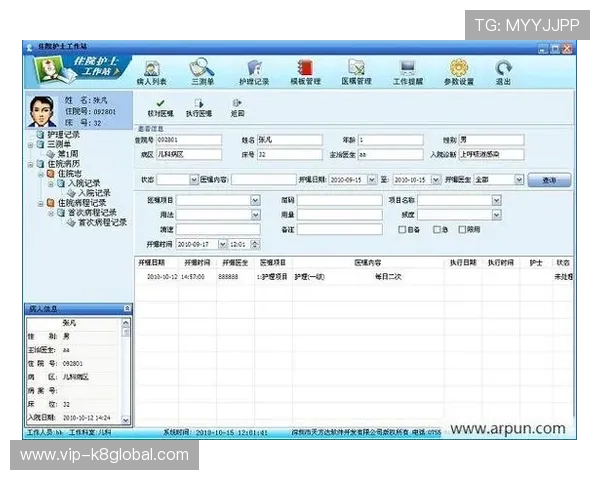Viewport: 600px width, 480px height.
Task: Click the 每日二次 text in the order row
Action: pos(388,276)
